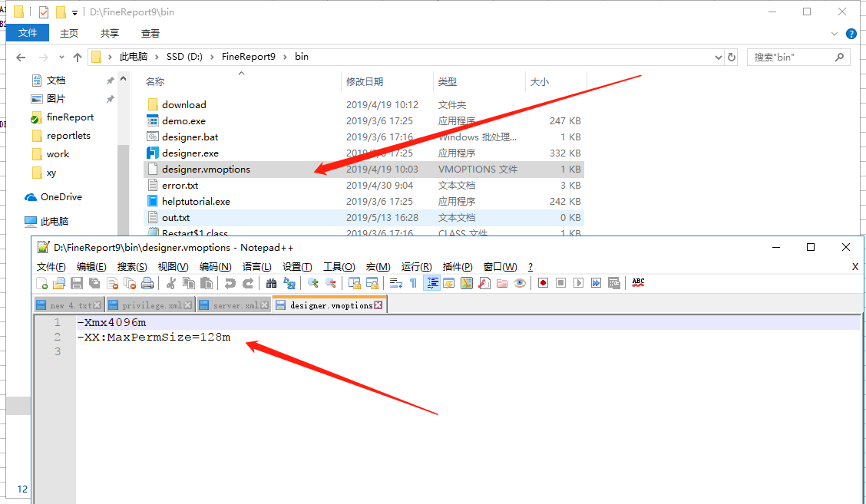Open fineReport in Explorer quick access
Screen dimensions: 866x504
70,117
